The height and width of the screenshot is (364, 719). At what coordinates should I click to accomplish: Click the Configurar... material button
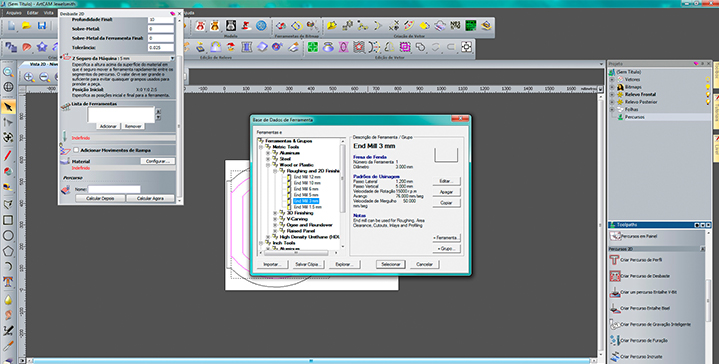158,161
